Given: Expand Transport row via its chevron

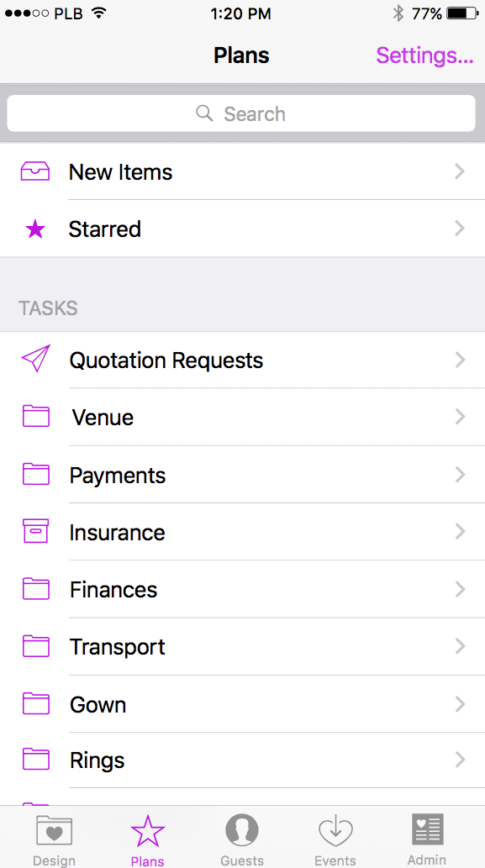Looking at the screenshot, I should [460, 646].
